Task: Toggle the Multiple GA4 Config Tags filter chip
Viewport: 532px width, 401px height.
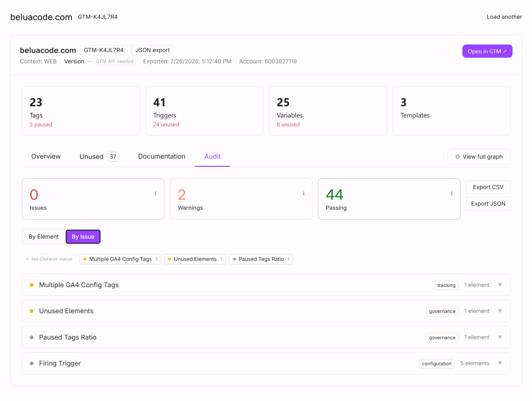Action: click(120, 259)
